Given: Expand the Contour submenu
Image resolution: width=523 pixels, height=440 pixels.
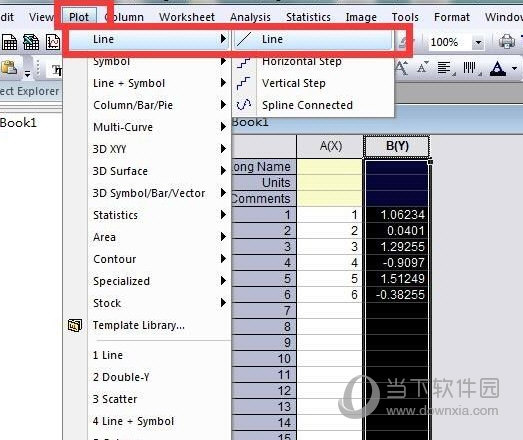Looking at the screenshot, I should pos(147,259).
